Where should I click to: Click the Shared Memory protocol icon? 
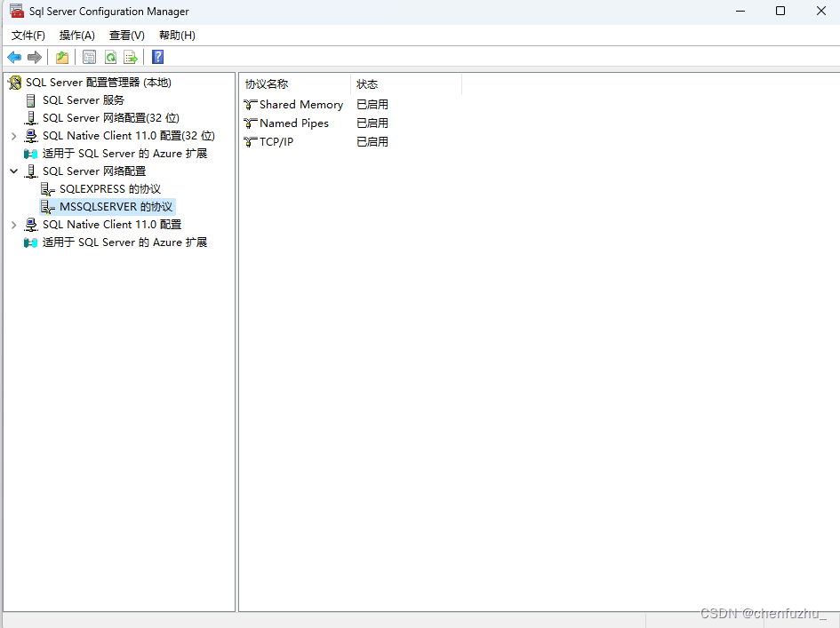250,105
